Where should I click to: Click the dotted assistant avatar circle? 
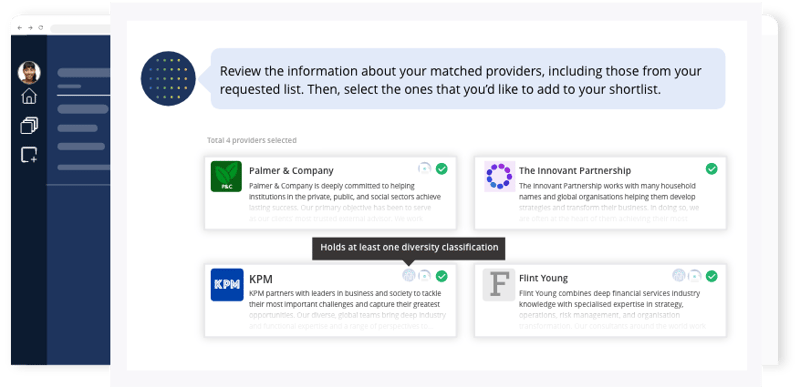168,79
